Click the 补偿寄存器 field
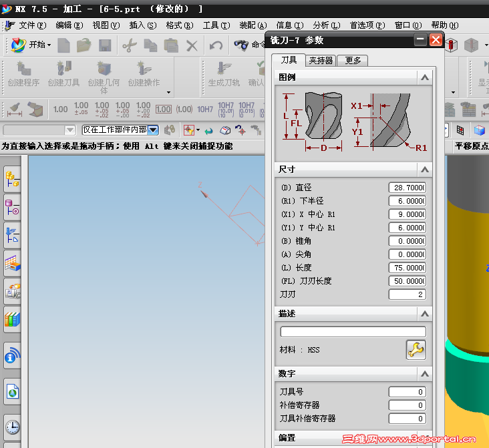489x448 pixels. pyautogui.click(x=407, y=405)
